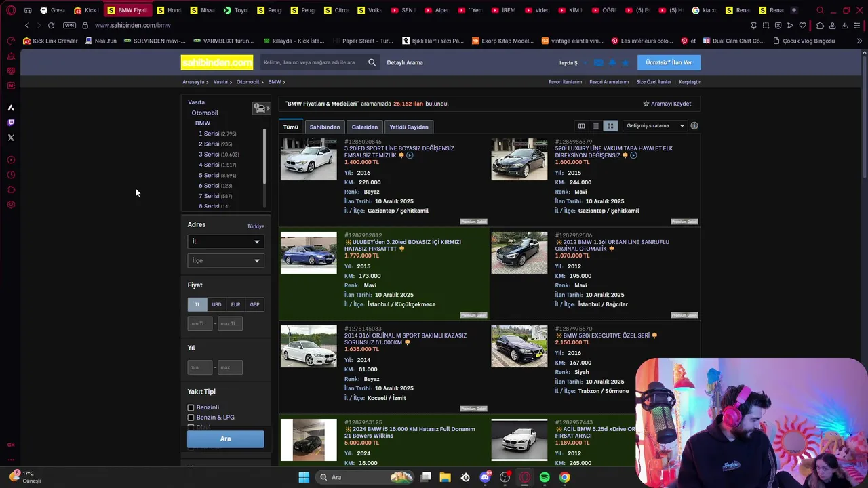The height and width of the screenshot is (488, 868).
Task: Click the browser reload icon
Action: click(x=51, y=25)
